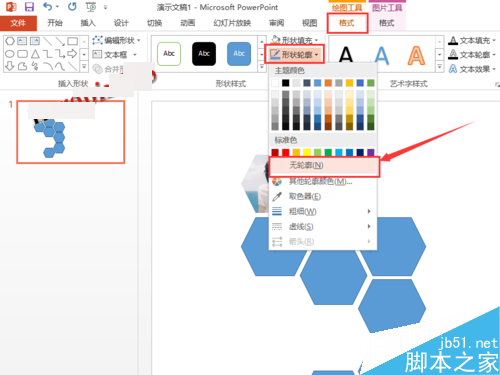This screenshot has height=375, width=500.
Task: Expand the 文本框 dropdown
Action: tap(135, 55)
